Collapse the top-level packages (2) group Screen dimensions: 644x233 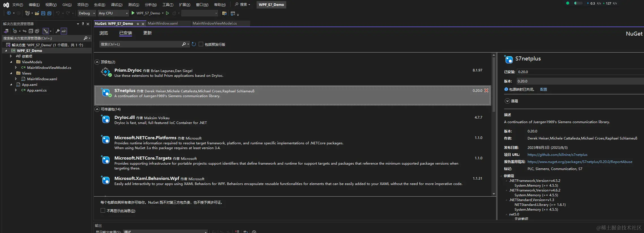click(97, 62)
